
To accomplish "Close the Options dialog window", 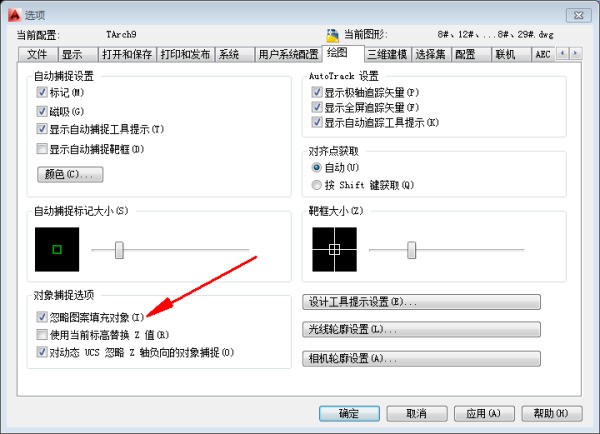I will point(575,13).
